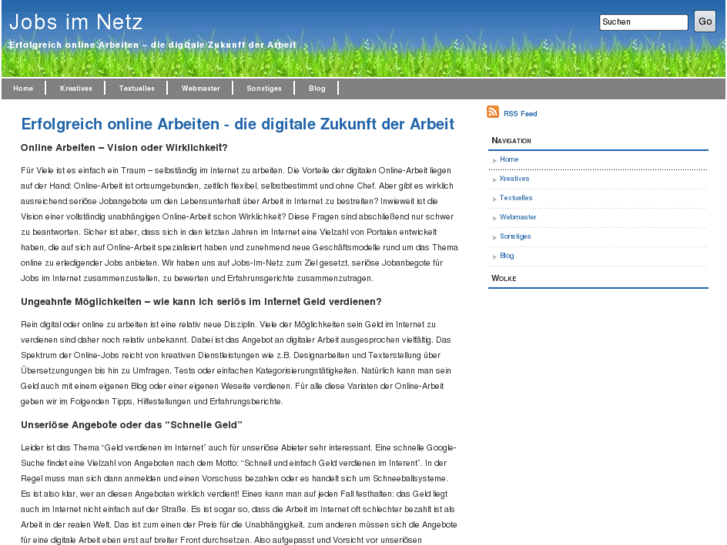Open the Sonstiges menu tab
Image resolution: width=727 pixels, height=545 pixels.
point(264,88)
